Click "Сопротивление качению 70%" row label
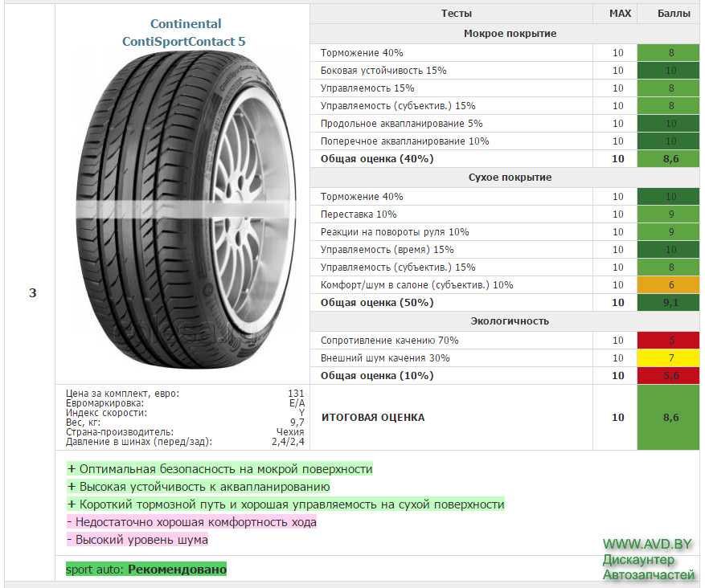705x588 pixels. [389, 341]
